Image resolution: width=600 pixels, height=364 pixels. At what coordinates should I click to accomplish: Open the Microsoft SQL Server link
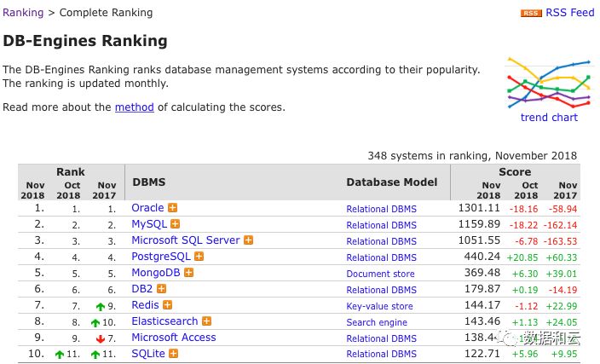pyautogui.click(x=186, y=240)
